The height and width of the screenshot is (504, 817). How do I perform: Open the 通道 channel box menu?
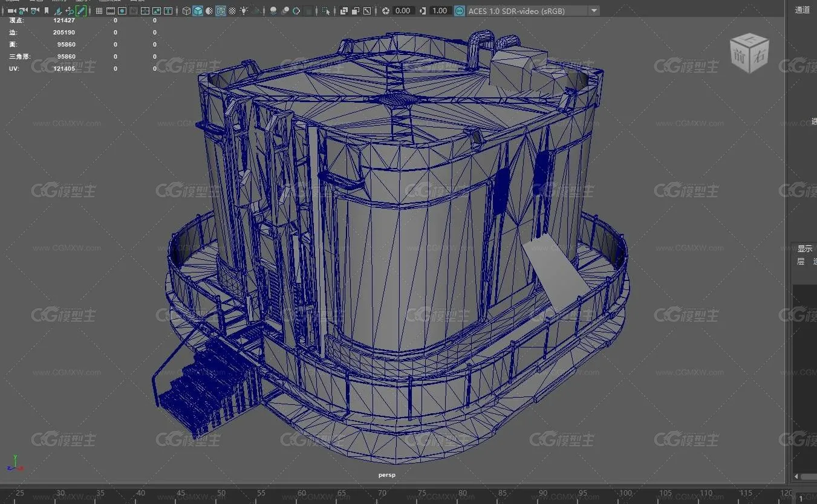click(802, 10)
